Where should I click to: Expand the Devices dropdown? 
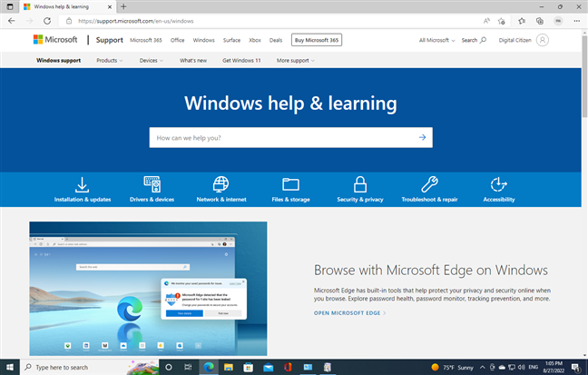click(x=152, y=60)
